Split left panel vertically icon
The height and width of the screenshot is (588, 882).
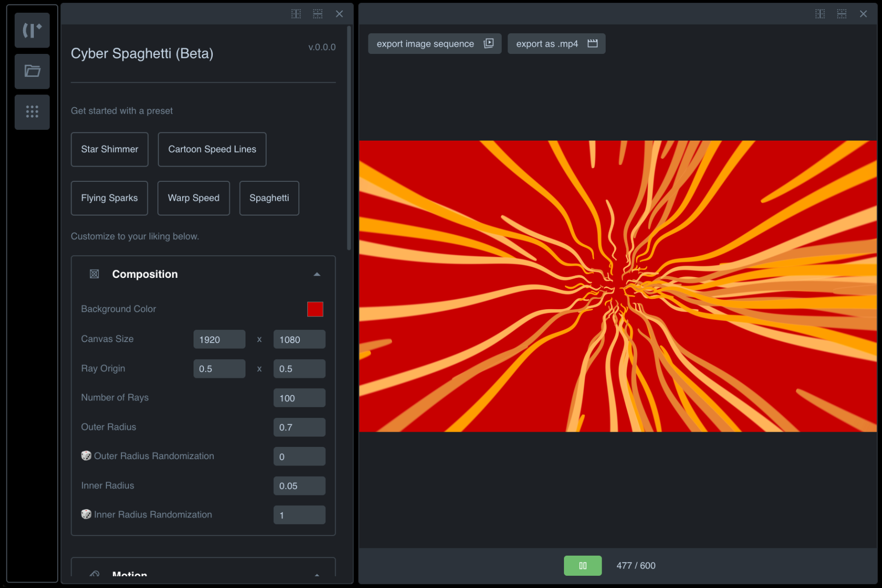point(296,14)
